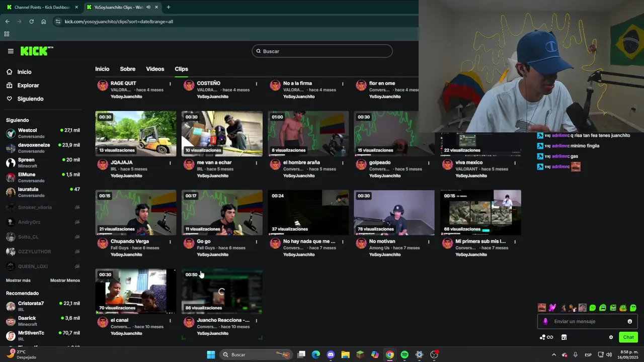644x362 pixels.
Task: Play the el canal clip thumbnail
Action: 136,291
